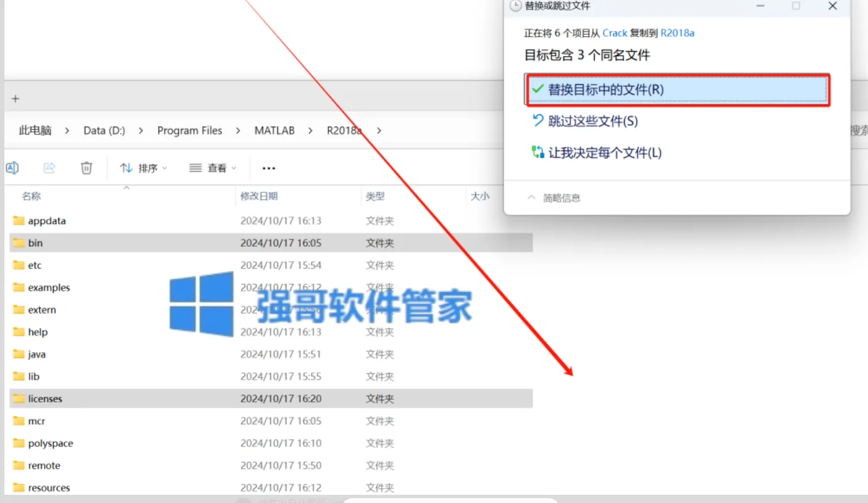This screenshot has width=868, height=503.
Task: Select the licenses folder name
Action: click(x=45, y=399)
